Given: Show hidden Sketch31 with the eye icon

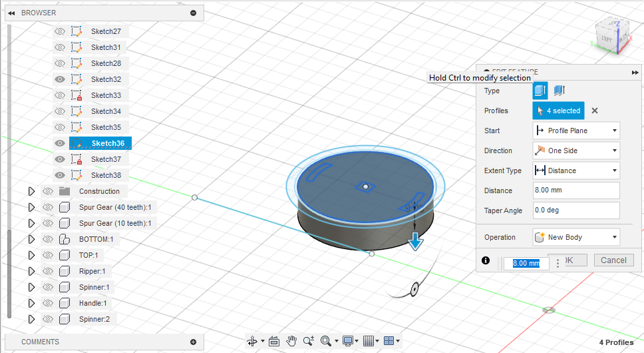Looking at the screenshot, I should click(60, 47).
